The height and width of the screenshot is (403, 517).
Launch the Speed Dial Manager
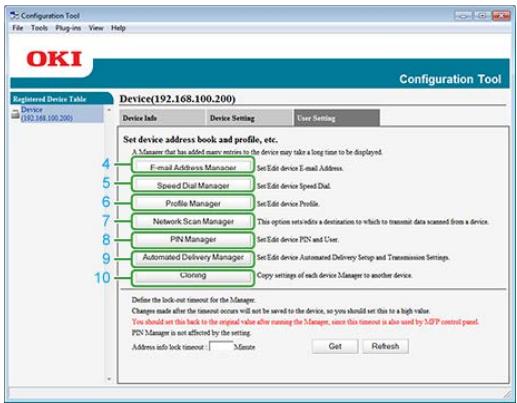(193, 185)
